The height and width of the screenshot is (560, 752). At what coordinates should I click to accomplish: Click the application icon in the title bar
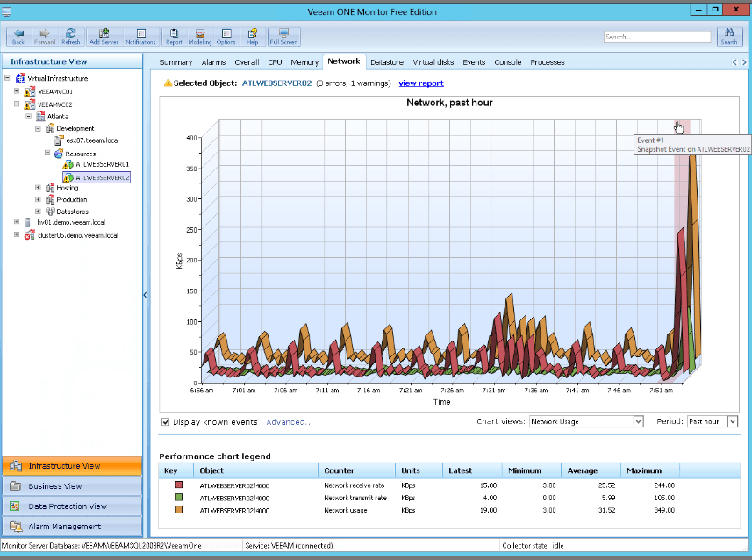point(6,11)
